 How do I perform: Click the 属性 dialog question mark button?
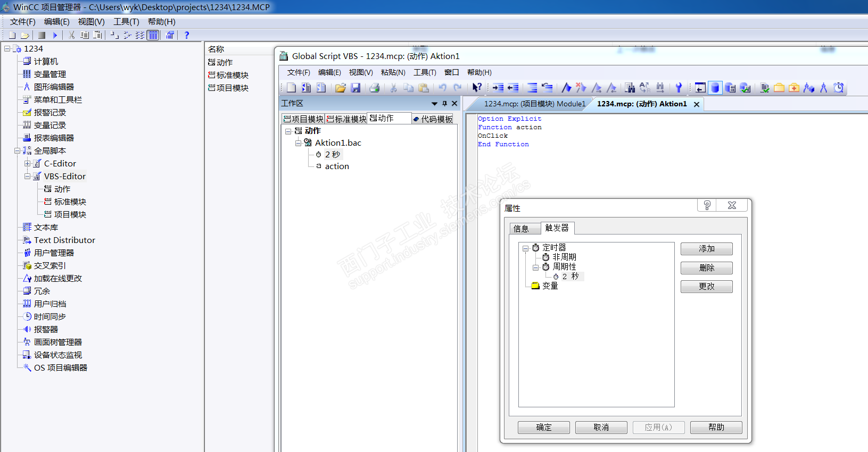pos(707,206)
